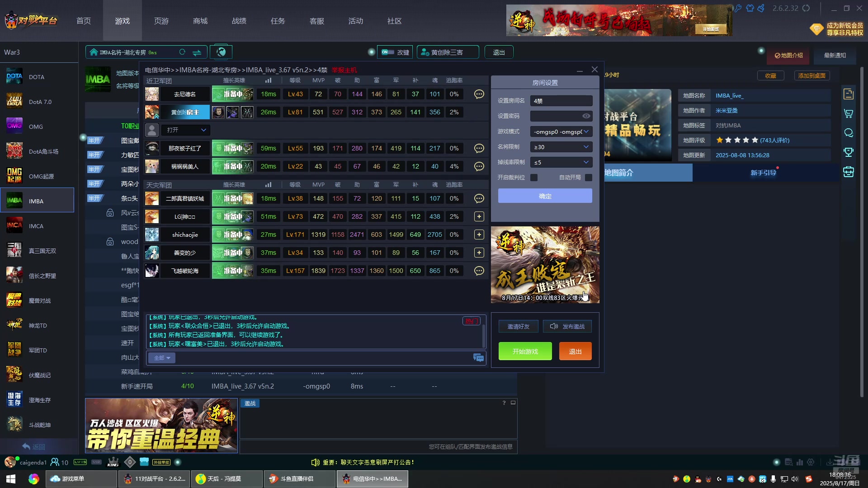
Task: Toggle the indicator dot beside 地图介绍
Action: tap(761, 51)
